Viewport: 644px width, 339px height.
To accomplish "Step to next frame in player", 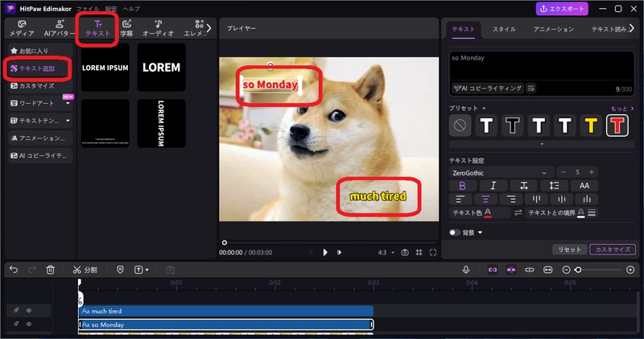I will coord(339,252).
